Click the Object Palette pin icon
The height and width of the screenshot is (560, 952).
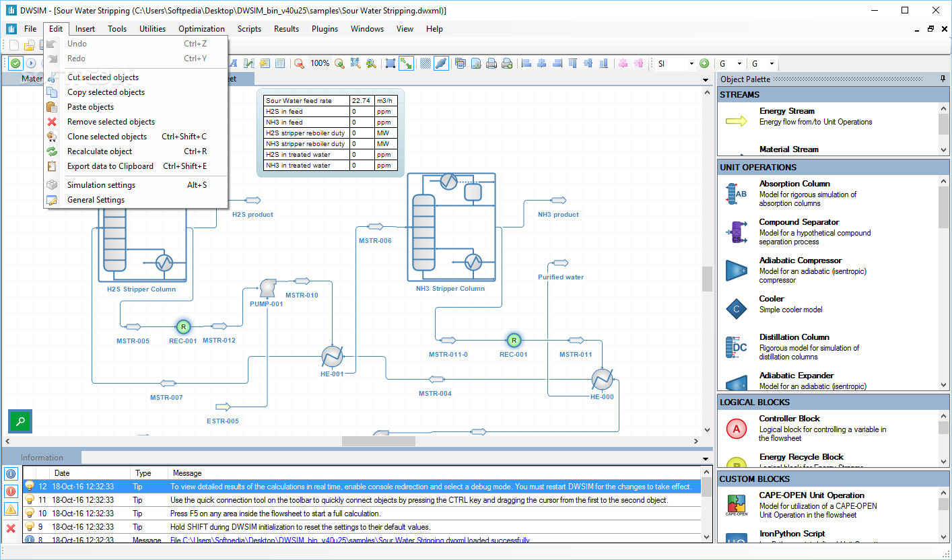pos(943,79)
